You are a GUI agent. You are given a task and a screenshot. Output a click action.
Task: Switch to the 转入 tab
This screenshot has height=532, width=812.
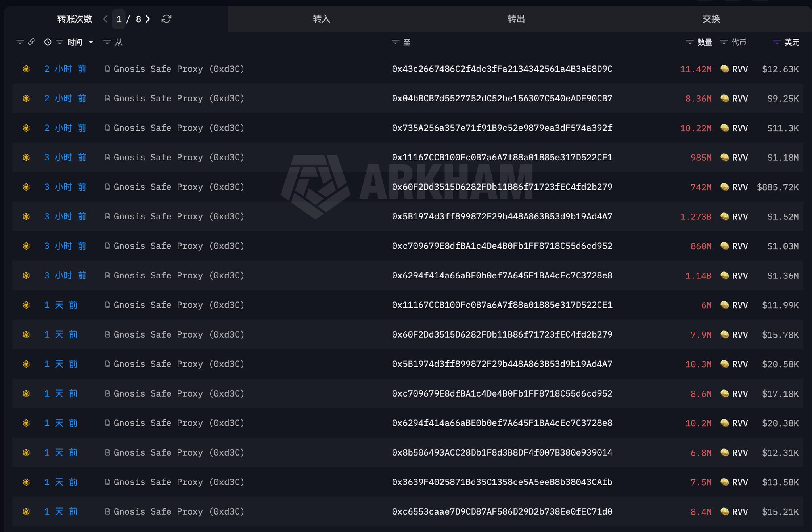[321, 19]
